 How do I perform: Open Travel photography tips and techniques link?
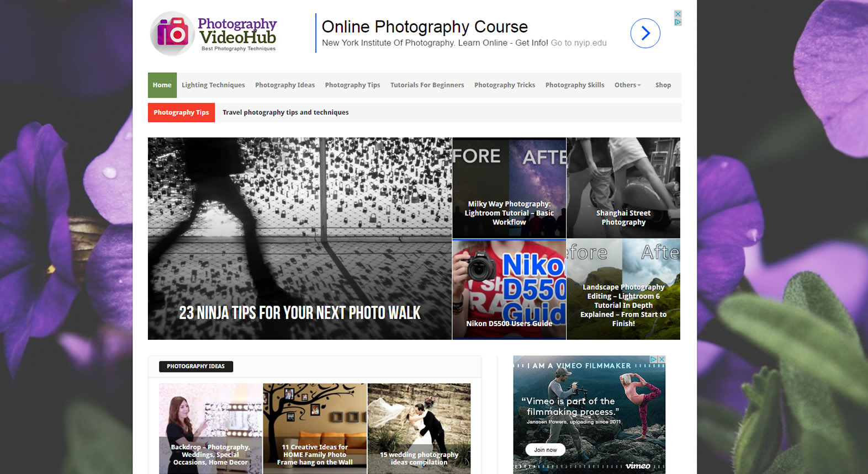[285, 113]
